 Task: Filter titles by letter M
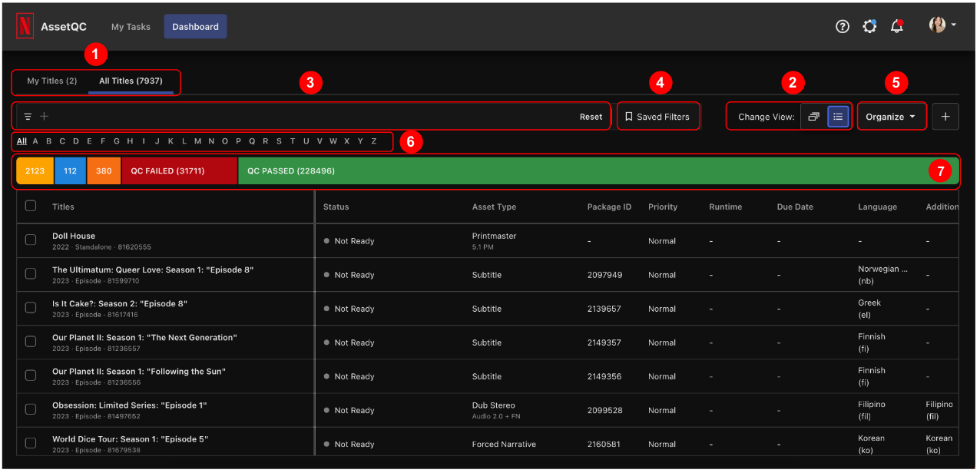(x=197, y=141)
